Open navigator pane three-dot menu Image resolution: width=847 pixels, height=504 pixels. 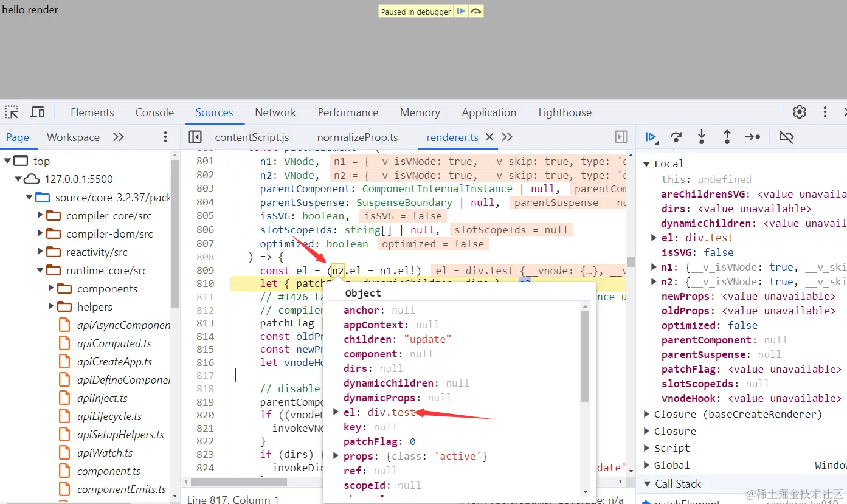pyautogui.click(x=165, y=137)
